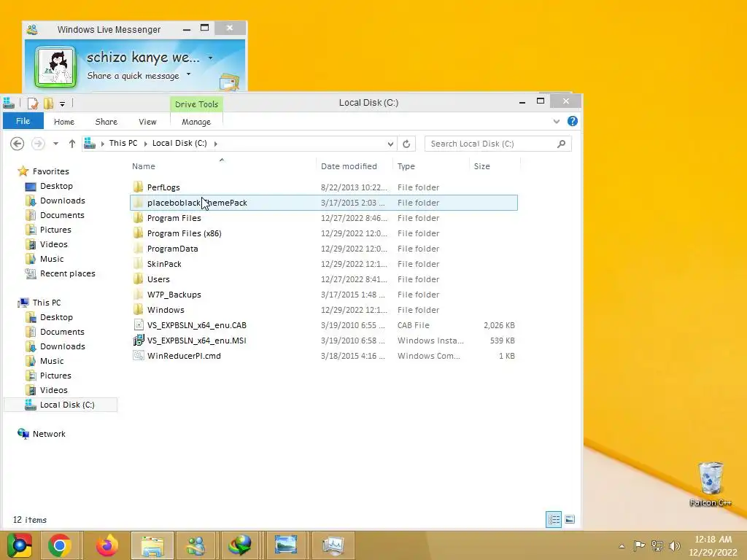This screenshot has height=560, width=747.
Task: Open the recent locations dropdown arrow
Action: 55,144
